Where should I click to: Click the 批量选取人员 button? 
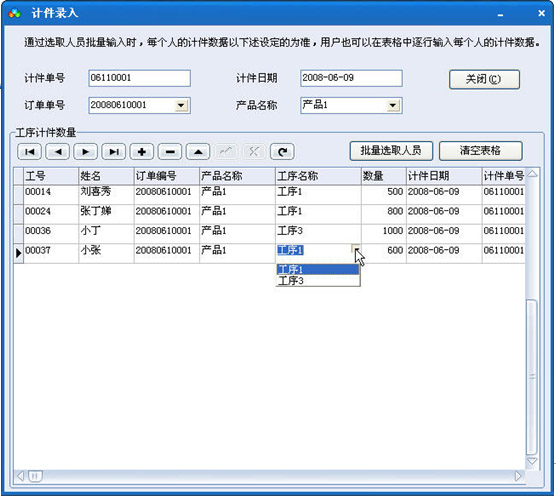click(x=391, y=151)
